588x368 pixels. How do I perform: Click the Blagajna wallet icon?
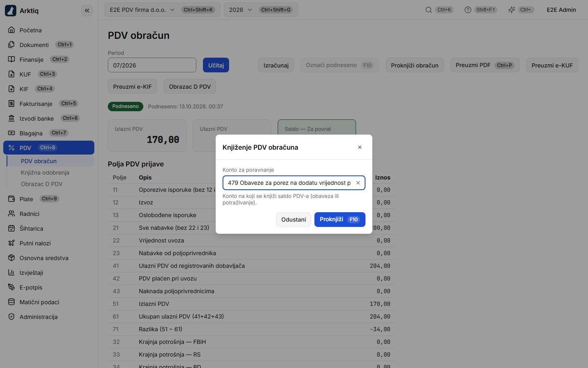point(11,133)
